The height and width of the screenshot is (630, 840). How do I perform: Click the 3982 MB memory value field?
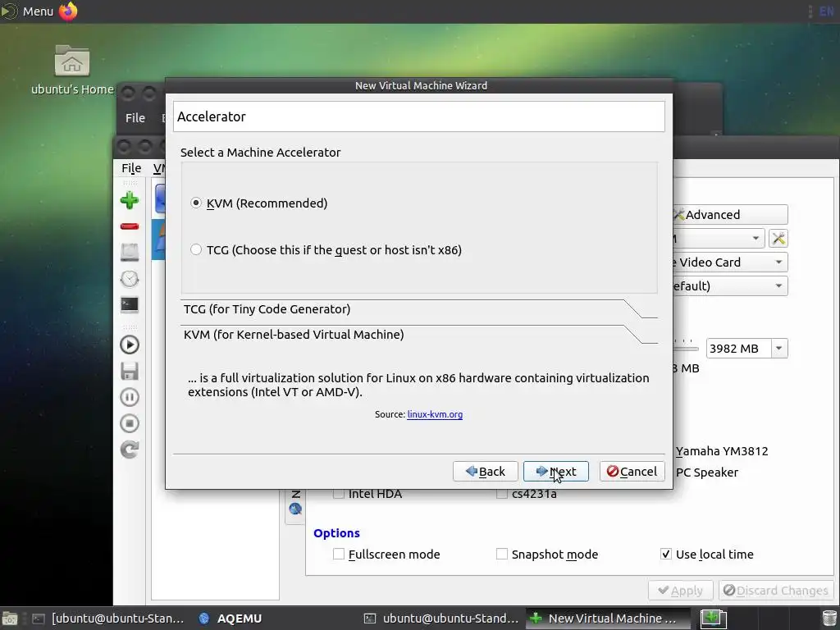[739, 348]
